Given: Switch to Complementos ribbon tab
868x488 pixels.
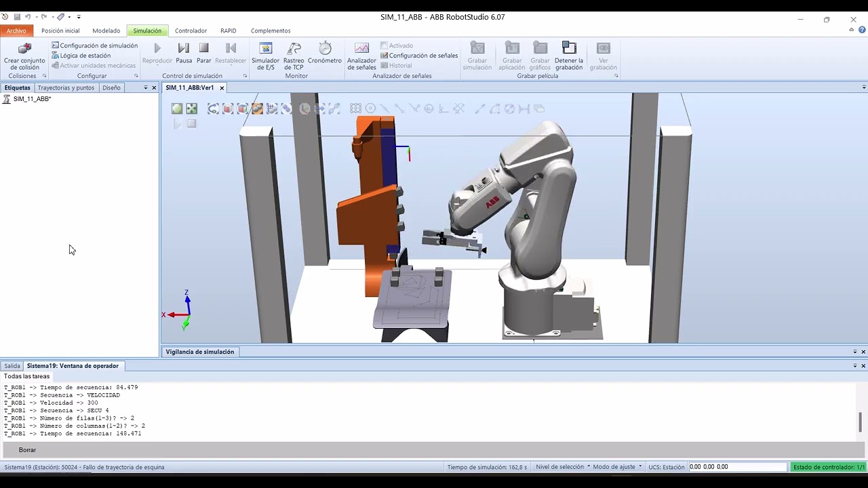Looking at the screenshot, I should [x=271, y=30].
